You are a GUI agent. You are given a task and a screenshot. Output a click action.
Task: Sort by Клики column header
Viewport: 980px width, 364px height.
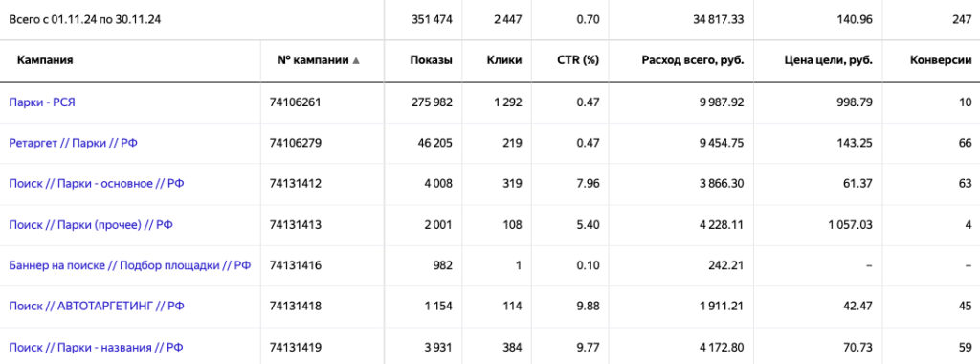click(x=503, y=60)
